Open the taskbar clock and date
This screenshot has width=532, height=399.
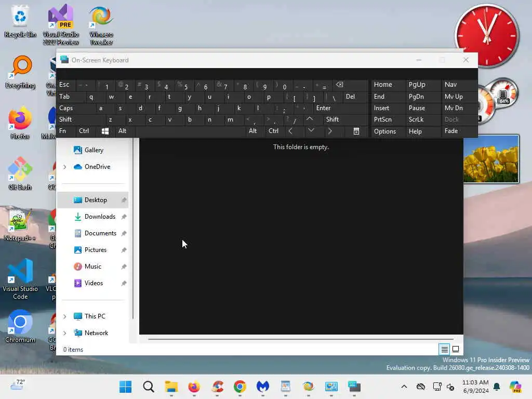[476, 387]
